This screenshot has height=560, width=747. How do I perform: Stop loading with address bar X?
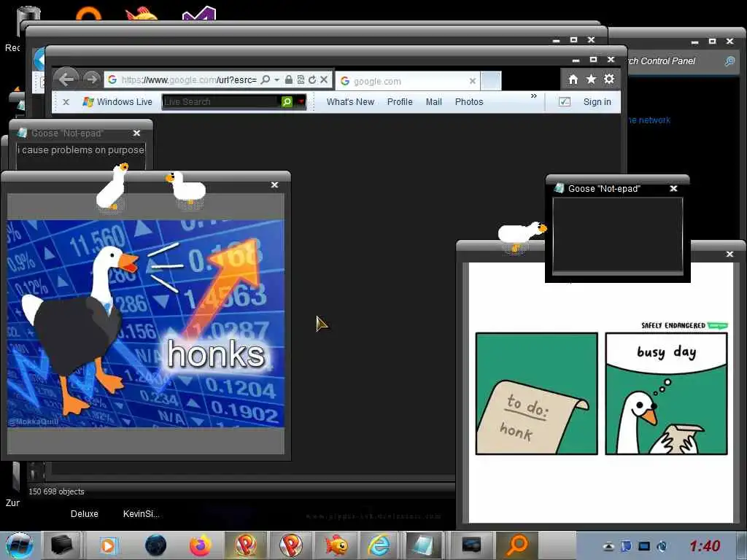pyautogui.click(x=324, y=79)
